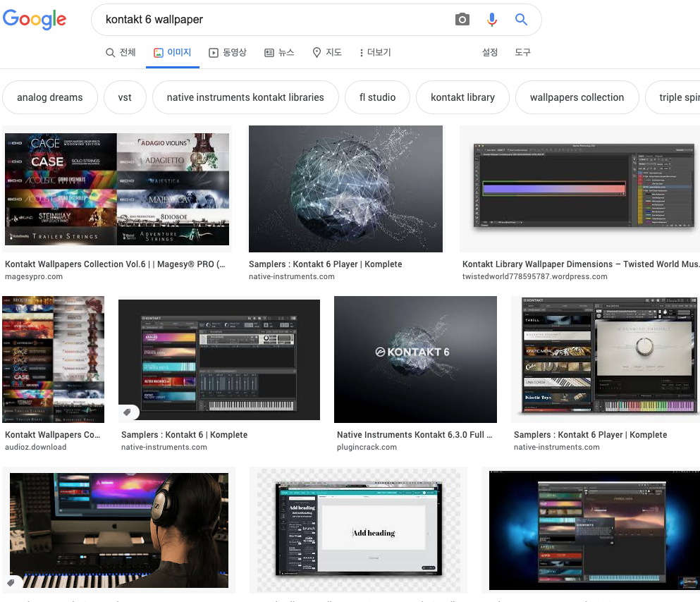Image resolution: width=700 pixels, height=602 pixels.
Task: Open the sphere image from Kontakt 6 Player
Action: [x=345, y=189]
